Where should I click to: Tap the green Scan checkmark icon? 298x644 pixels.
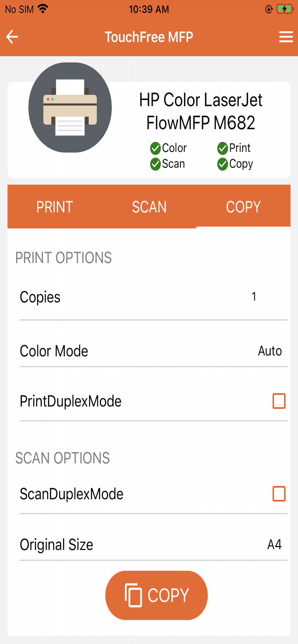[155, 164]
